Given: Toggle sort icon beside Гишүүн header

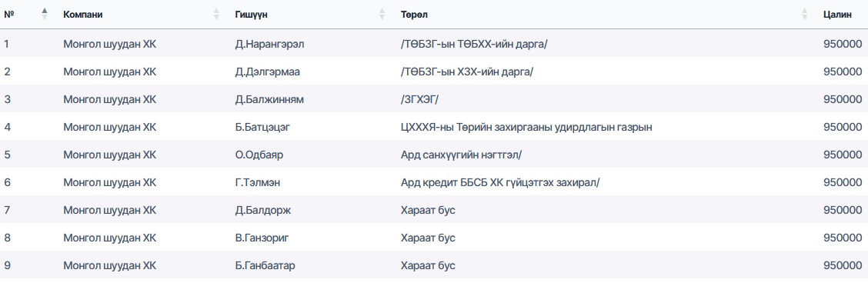Looking at the screenshot, I should point(382,15).
